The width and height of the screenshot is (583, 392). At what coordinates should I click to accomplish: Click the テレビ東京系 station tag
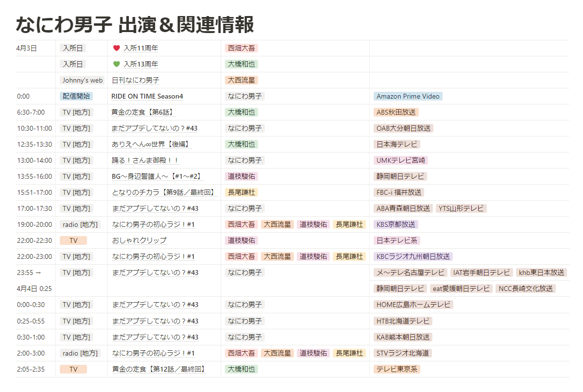tap(397, 369)
